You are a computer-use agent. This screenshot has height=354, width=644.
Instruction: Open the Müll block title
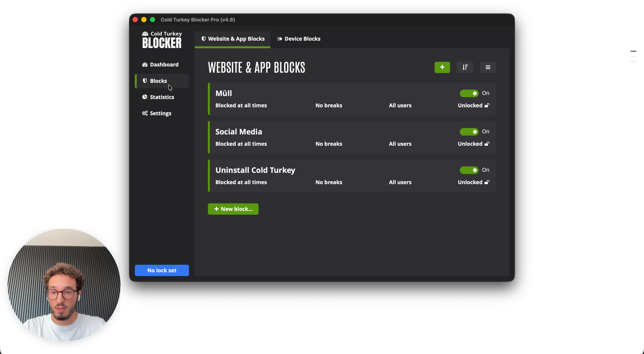pyautogui.click(x=224, y=93)
